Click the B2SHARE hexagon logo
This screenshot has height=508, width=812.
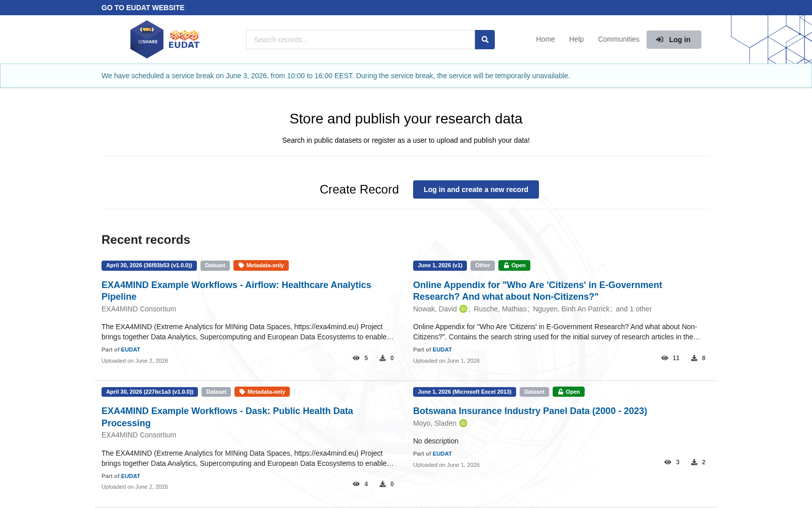point(147,39)
